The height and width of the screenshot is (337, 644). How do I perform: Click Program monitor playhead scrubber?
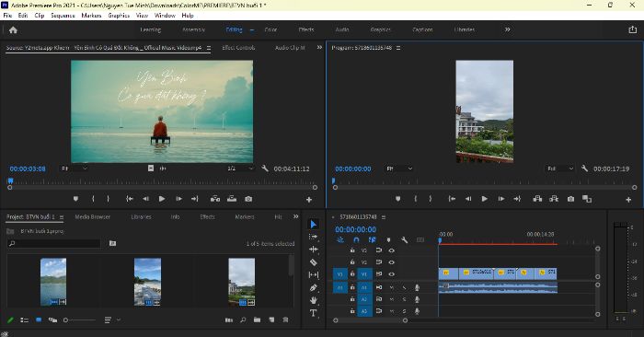click(x=333, y=180)
